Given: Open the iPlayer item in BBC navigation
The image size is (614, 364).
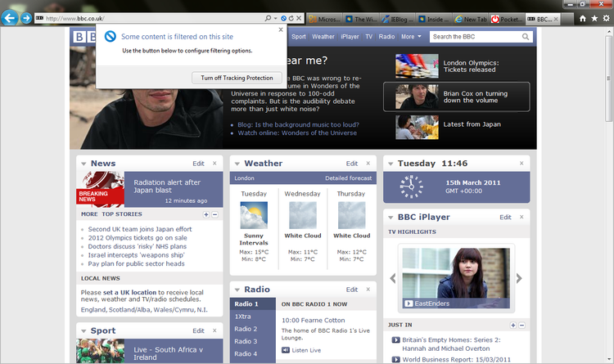Looking at the screenshot, I should (x=350, y=37).
